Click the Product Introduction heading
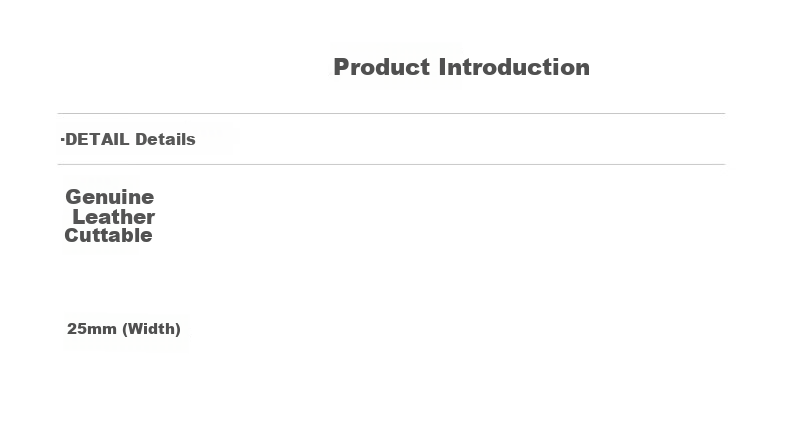The width and height of the screenshot is (790, 433). 462,67
